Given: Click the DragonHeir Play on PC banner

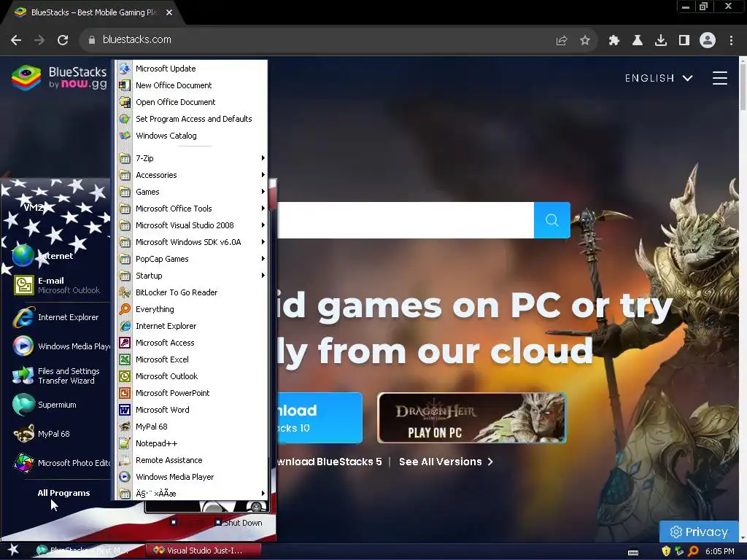Looking at the screenshot, I should 472,418.
